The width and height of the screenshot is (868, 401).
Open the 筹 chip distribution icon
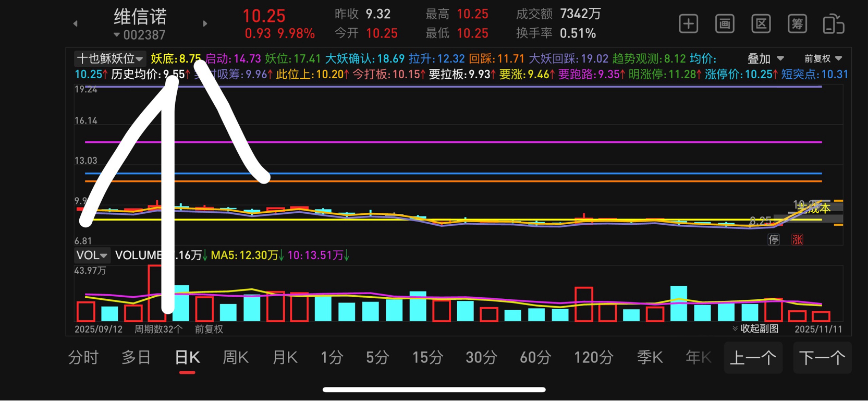tap(797, 24)
